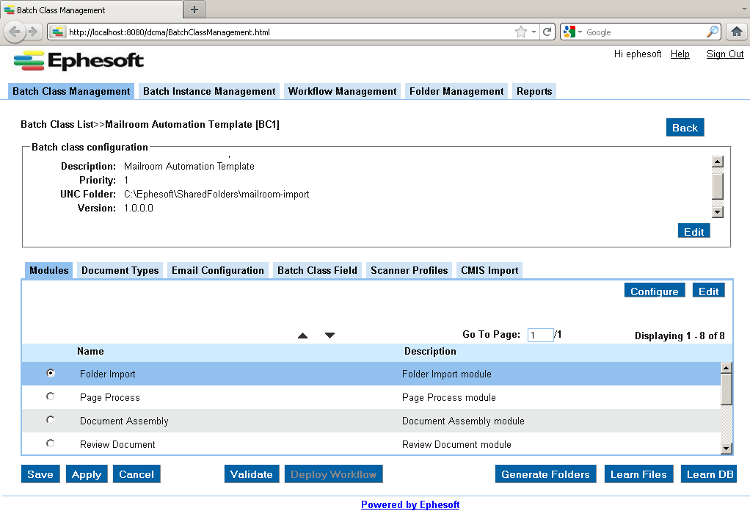This screenshot has width=750, height=511.
Task: Edit the batch class configuration
Action: (x=694, y=231)
